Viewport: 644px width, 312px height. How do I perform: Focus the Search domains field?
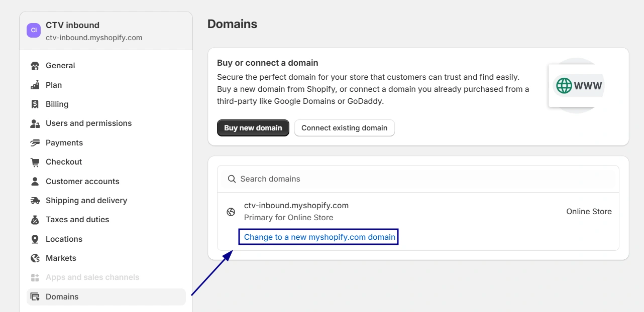tap(418, 179)
